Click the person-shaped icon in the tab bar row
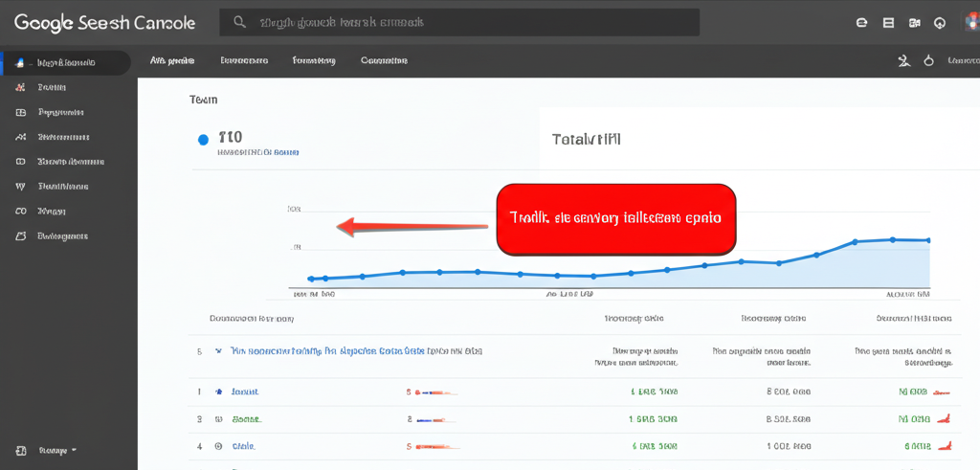The width and height of the screenshot is (980, 470). pyautogui.click(x=902, y=61)
